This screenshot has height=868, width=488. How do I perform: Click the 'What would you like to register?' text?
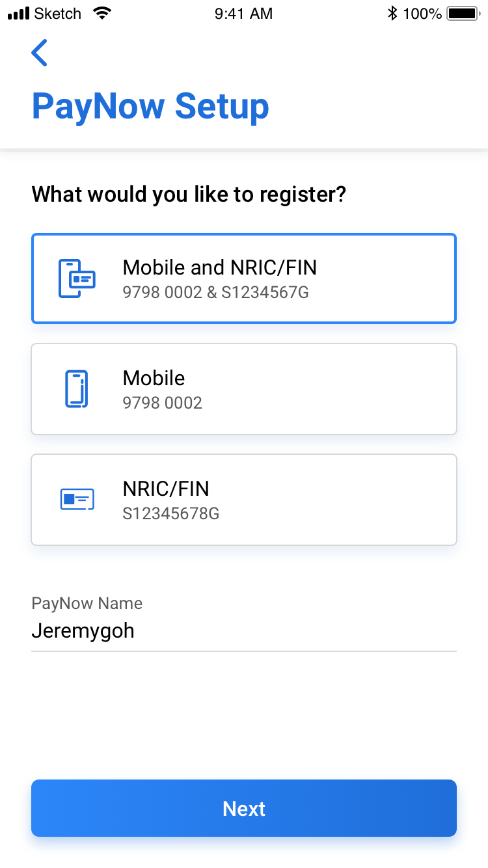click(x=189, y=194)
